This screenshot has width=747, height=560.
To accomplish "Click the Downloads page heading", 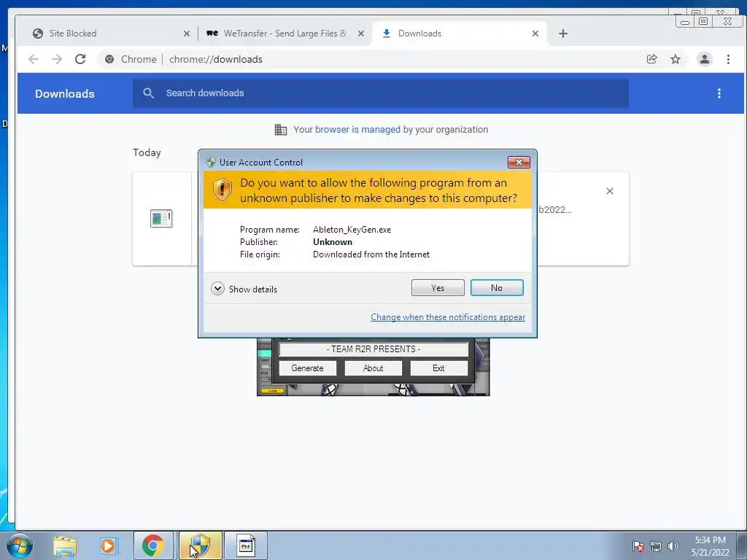I will pos(65,94).
